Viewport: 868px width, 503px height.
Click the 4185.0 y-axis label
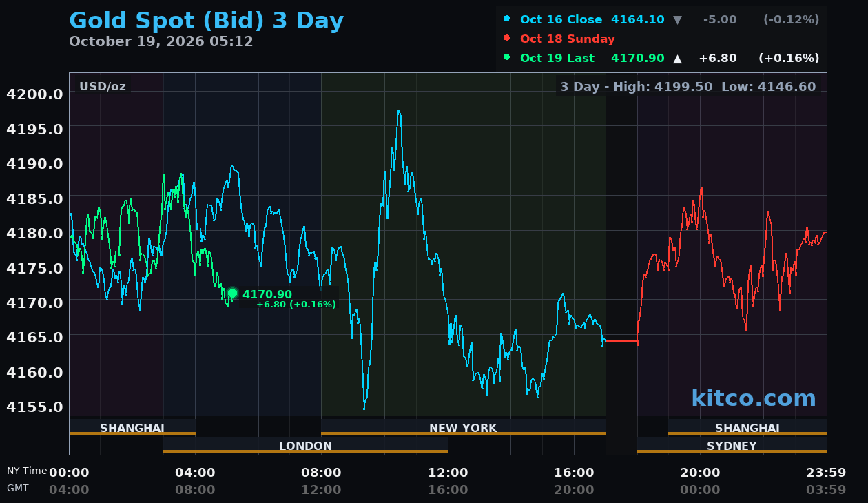34,198
